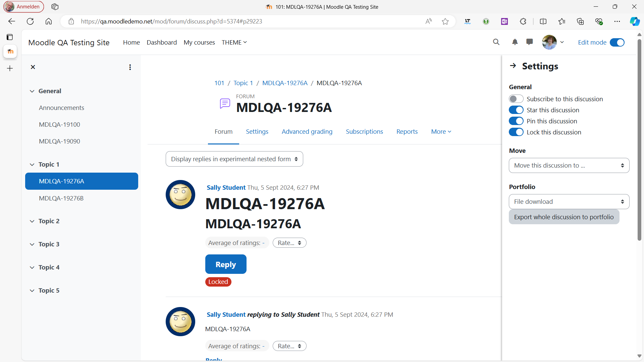Open Copilot icon in browser toolbar
This screenshot has height=362, width=644.
(x=635, y=21)
